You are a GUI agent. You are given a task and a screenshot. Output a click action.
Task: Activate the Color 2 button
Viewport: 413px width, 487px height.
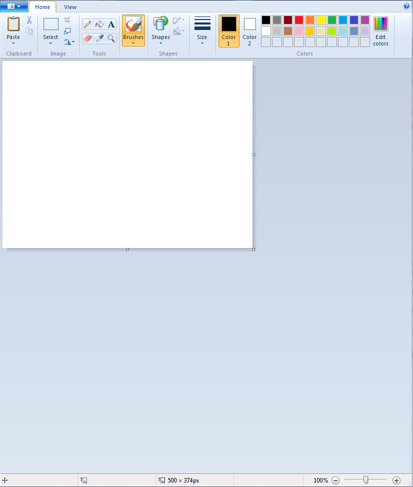point(250,31)
